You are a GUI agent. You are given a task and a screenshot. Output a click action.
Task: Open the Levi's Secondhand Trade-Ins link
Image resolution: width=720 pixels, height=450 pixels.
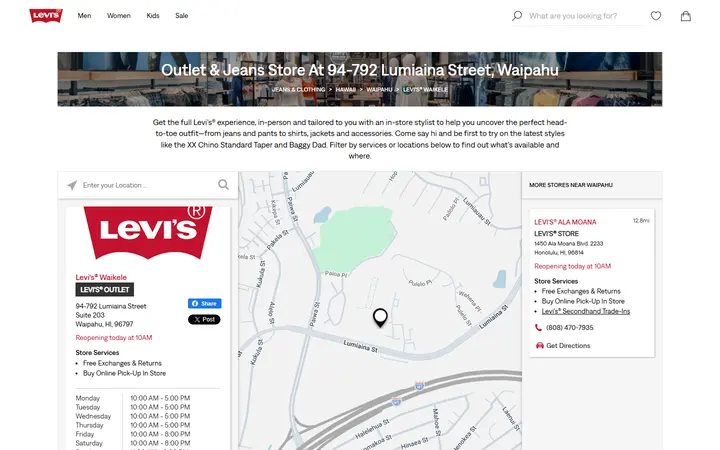(586, 311)
